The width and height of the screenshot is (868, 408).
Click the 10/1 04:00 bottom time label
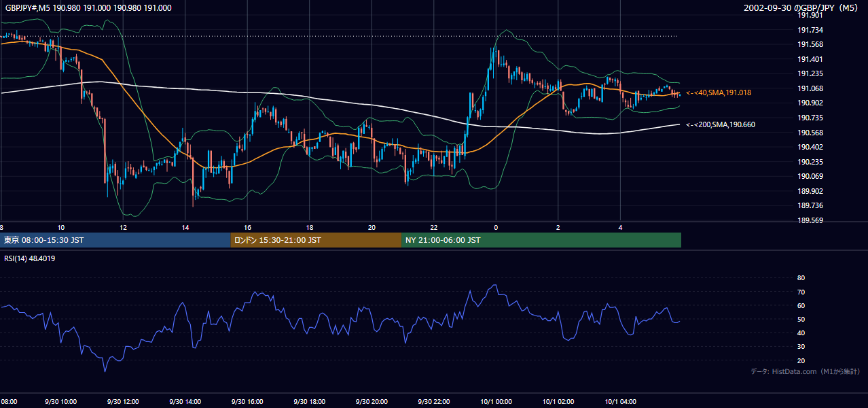[621, 401]
